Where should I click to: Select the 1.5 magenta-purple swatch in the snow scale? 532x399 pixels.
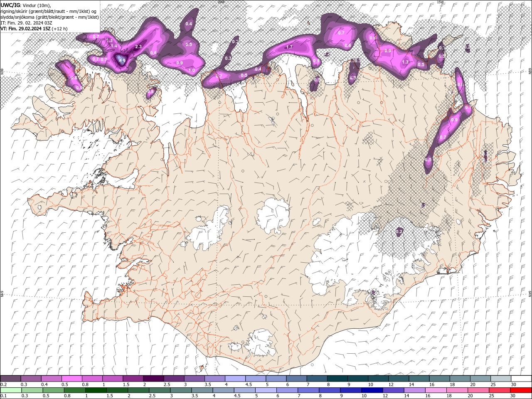pos(133,379)
